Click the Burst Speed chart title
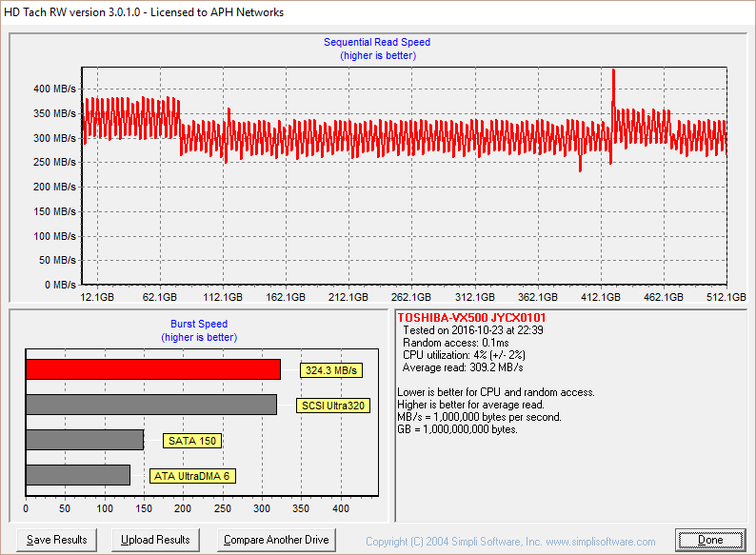This screenshot has height=555, width=756. 199,324
